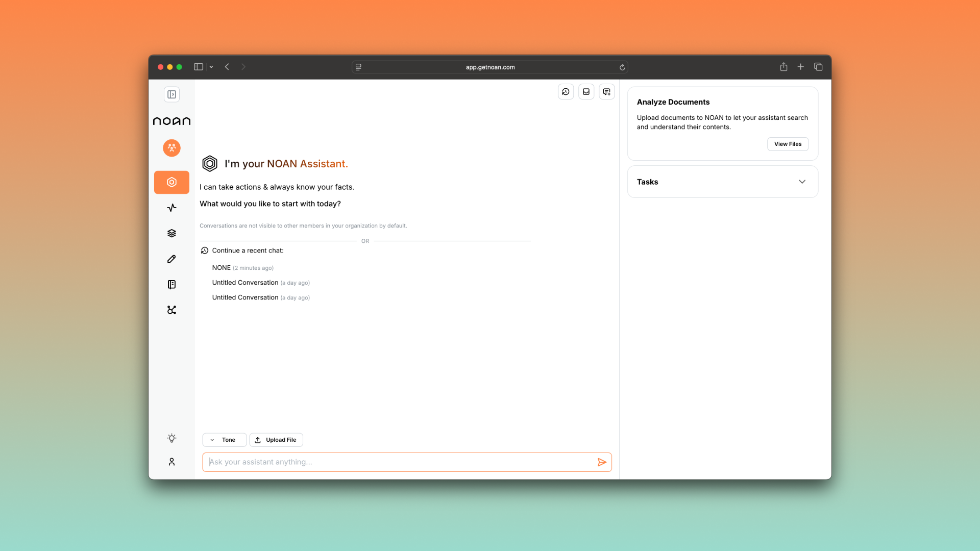
Task: Click the View Files button
Action: [x=787, y=144]
